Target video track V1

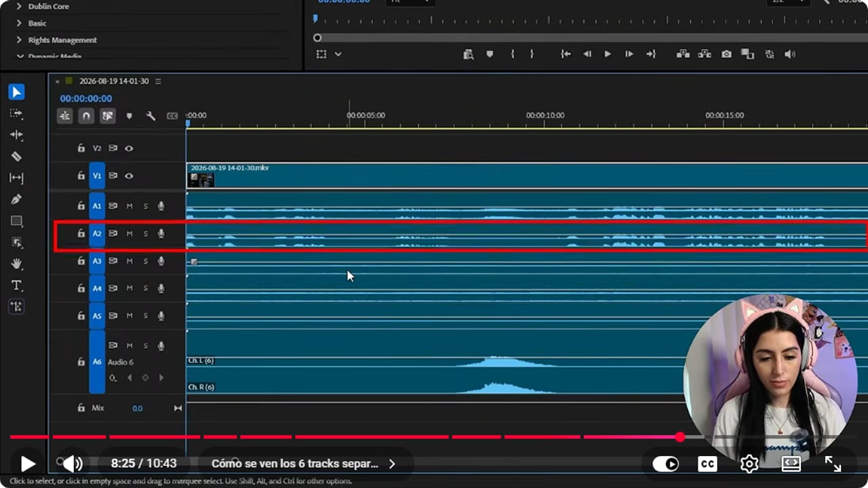pos(97,176)
